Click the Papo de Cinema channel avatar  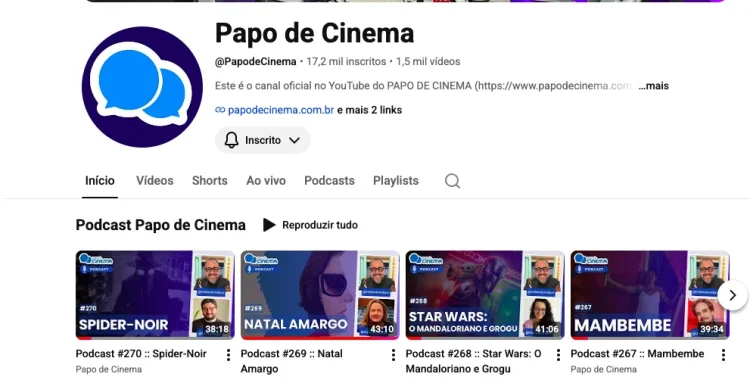(x=142, y=87)
